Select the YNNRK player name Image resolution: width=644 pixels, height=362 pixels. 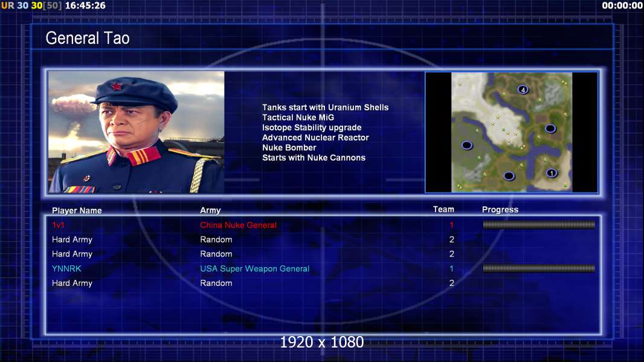66,268
